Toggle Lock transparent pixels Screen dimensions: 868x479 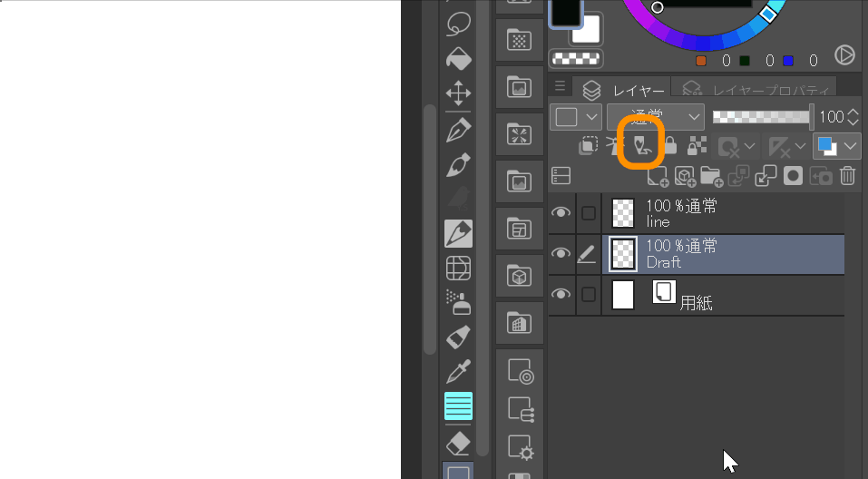click(697, 146)
